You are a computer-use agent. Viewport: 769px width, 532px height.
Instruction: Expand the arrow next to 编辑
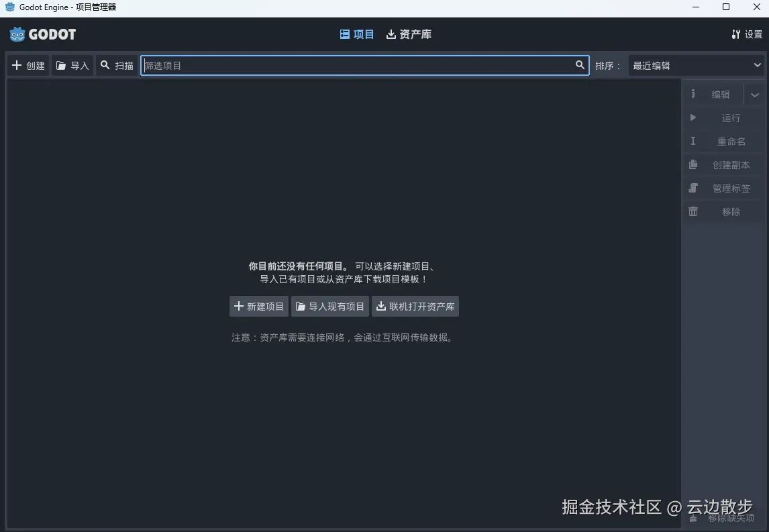755,95
